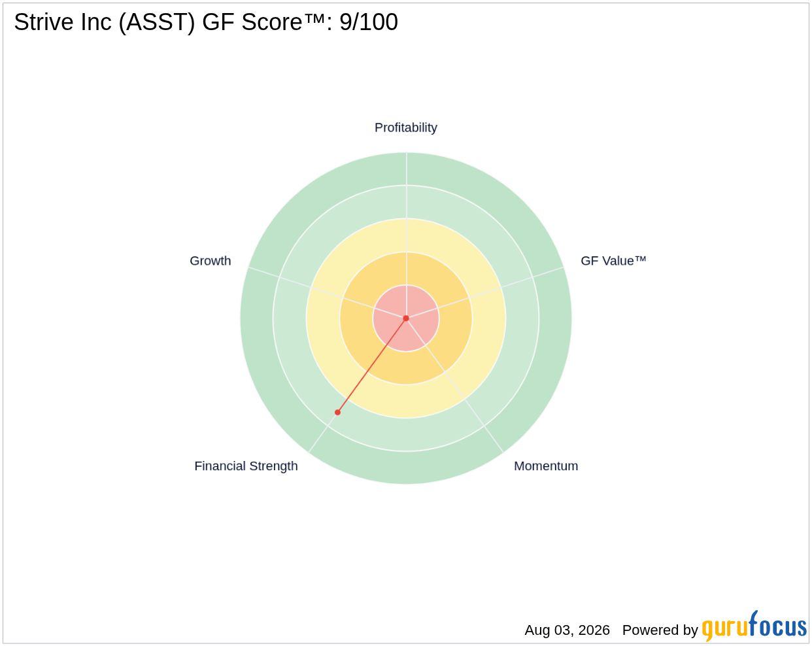812x646 pixels.
Task: Click the orange ring below the center
Action: (x=406, y=368)
